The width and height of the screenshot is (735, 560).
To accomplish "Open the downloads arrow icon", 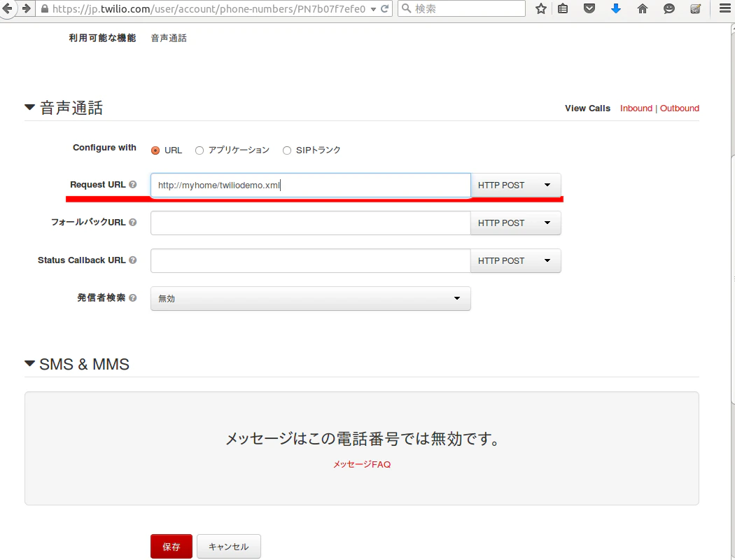I will coord(616,8).
